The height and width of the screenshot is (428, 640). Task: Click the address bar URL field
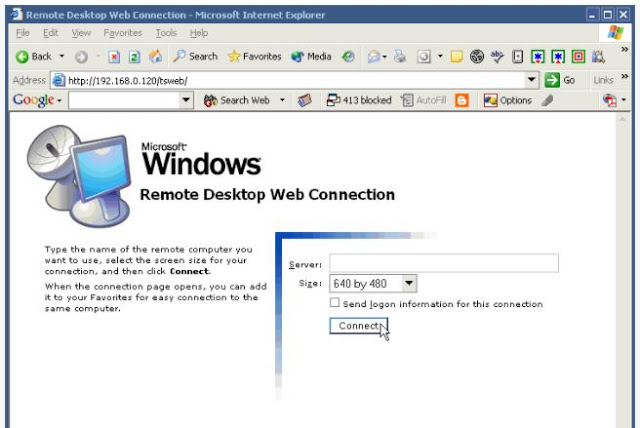tap(288, 80)
